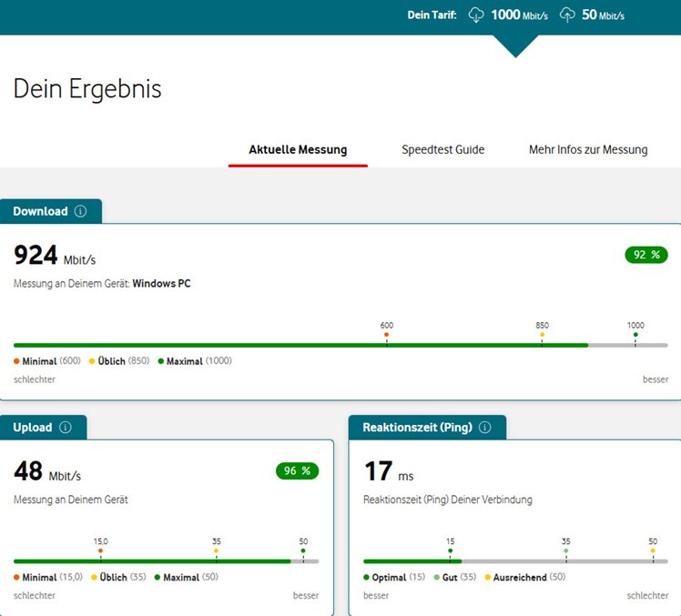Open the info icon beside Reaktionszeit (Ping)
The height and width of the screenshot is (616, 681).
pyautogui.click(x=484, y=427)
